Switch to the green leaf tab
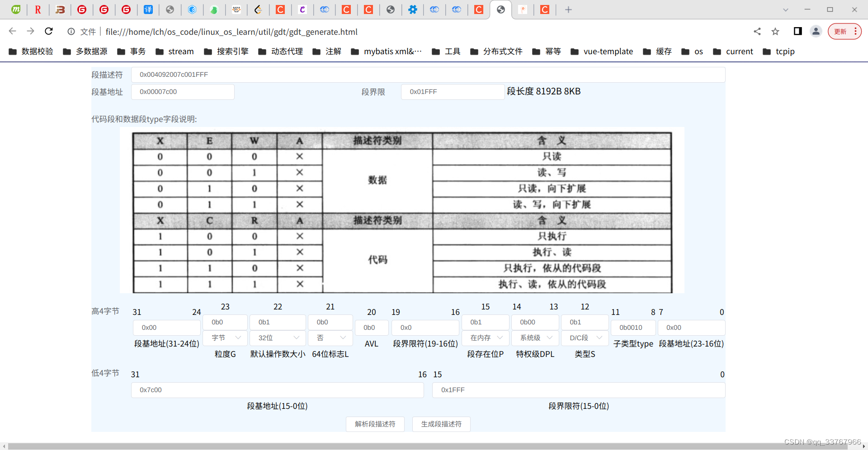 tap(214, 9)
